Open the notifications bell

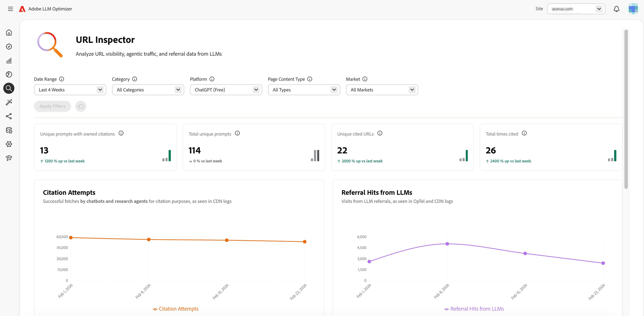click(617, 9)
